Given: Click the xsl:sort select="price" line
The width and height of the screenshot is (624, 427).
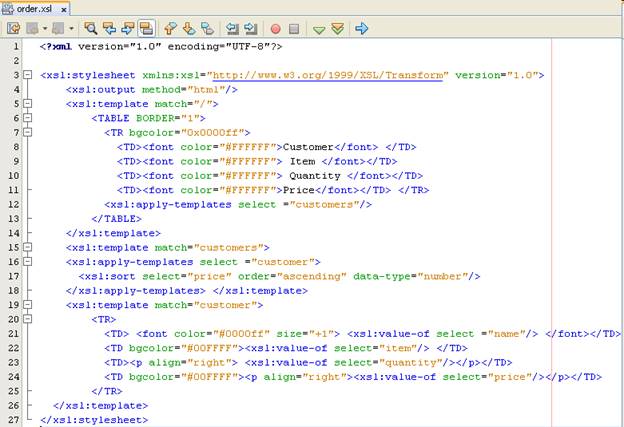Looking at the screenshot, I should click(x=279, y=276).
